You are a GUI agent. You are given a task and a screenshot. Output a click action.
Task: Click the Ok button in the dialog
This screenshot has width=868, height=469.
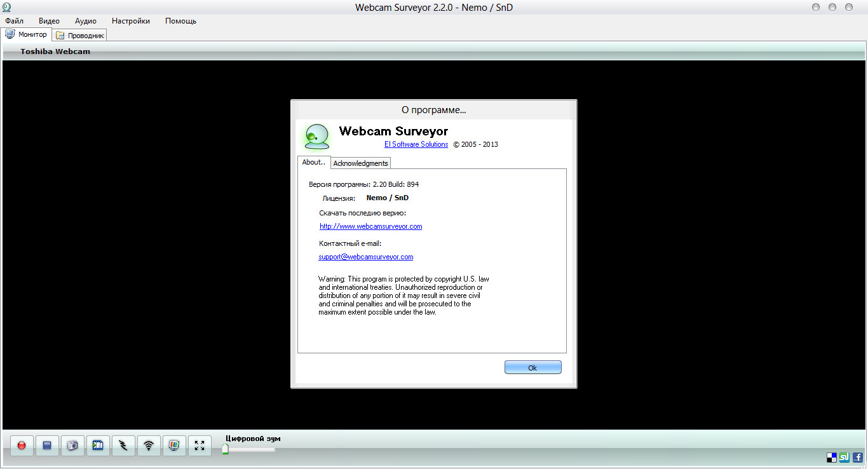pos(532,367)
